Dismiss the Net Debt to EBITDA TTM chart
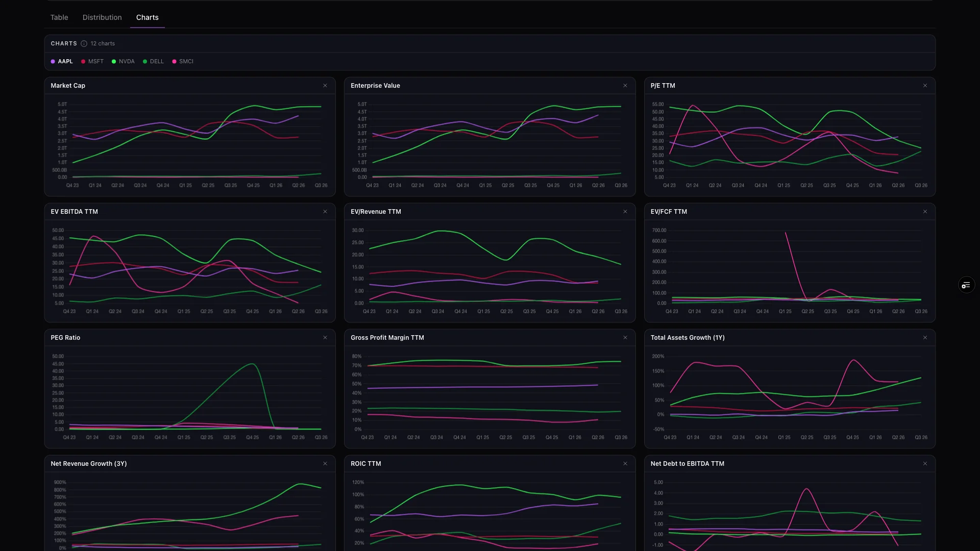This screenshot has width=980, height=551. [x=925, y=464]
